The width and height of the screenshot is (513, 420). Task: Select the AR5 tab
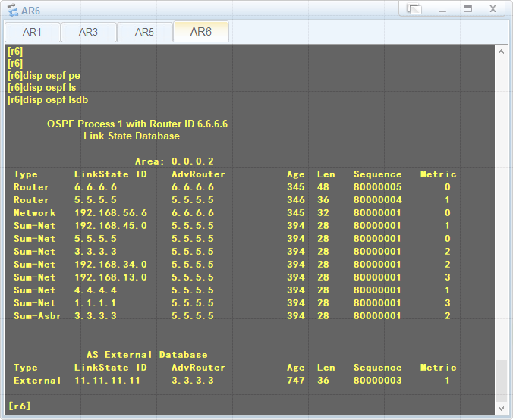pos(144,32)
